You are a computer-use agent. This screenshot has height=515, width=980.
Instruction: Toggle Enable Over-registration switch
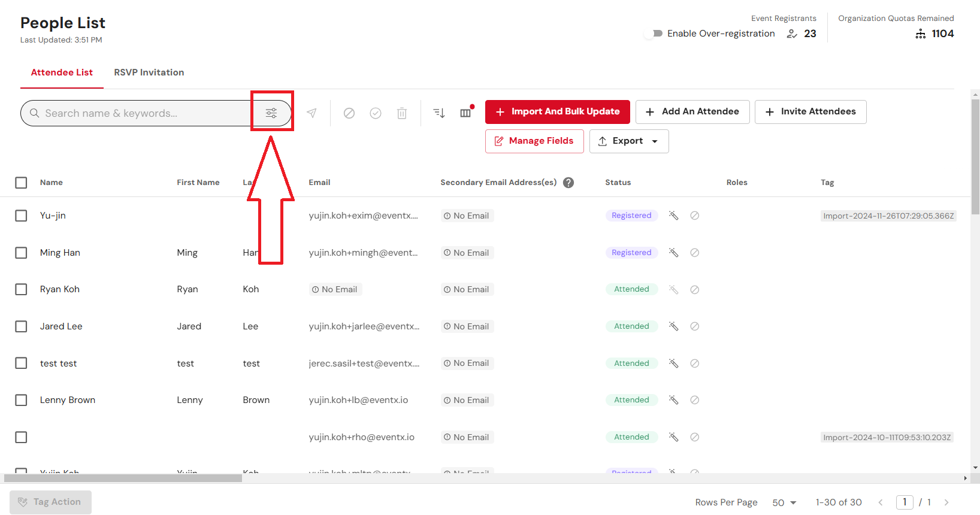coord(654,34)
